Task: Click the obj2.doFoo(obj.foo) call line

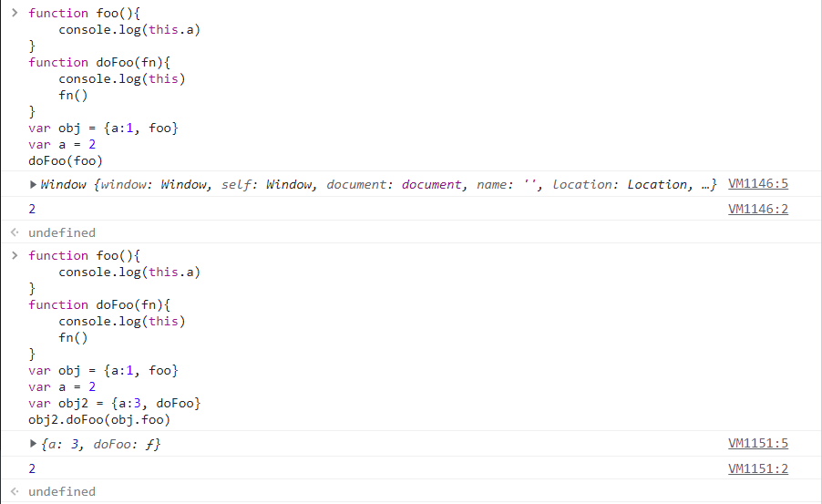Action: click(x=99, y=419)
